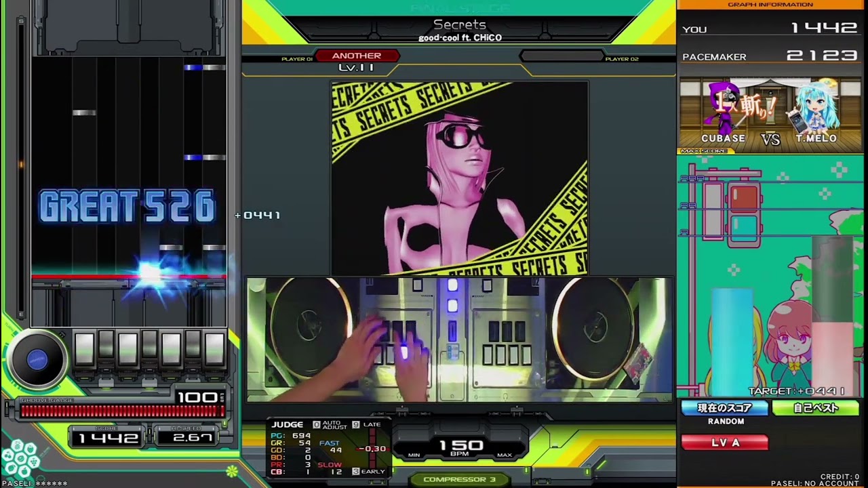868x488 pixels.
Task: Click the PASELI: NO ACCOUNT text
Action: point(815,484)
